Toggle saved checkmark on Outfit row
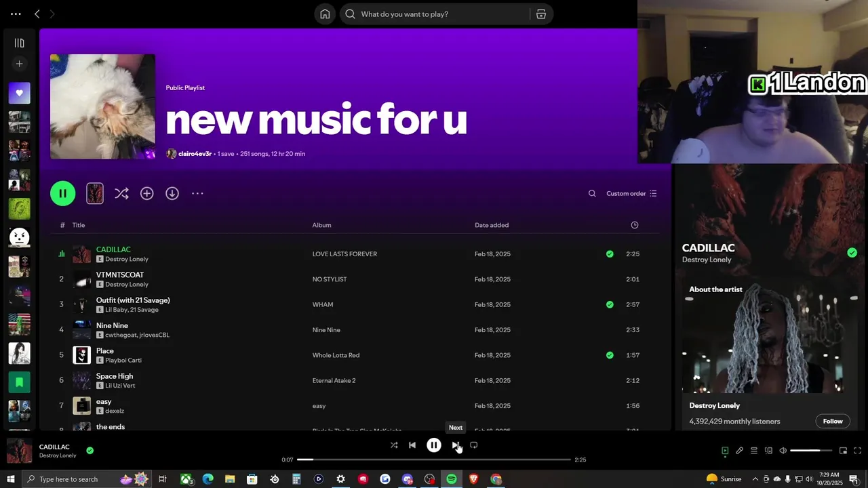 click(x=610, y=304)
